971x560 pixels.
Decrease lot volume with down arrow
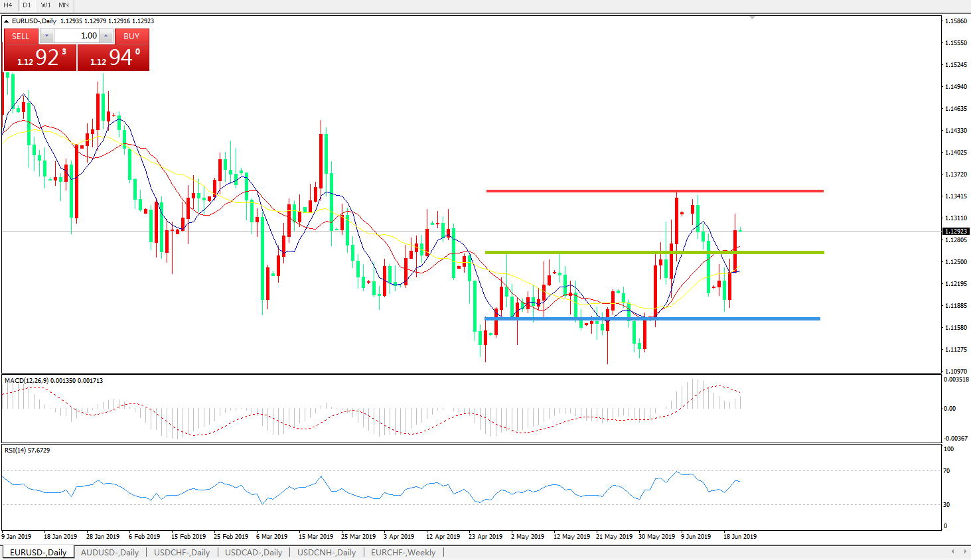(46, 36)
